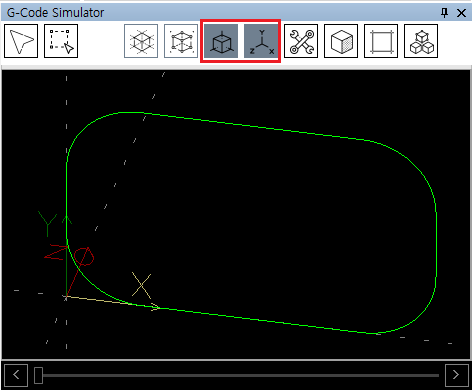Close the G-Code Simulator panel
The image size is (472, 390).
[x=461, y=13]
